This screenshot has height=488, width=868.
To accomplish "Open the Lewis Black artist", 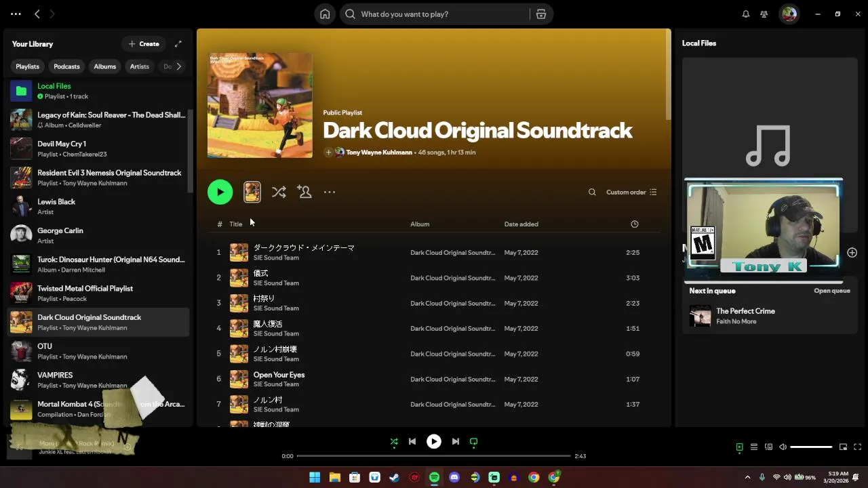I will 98,207.
